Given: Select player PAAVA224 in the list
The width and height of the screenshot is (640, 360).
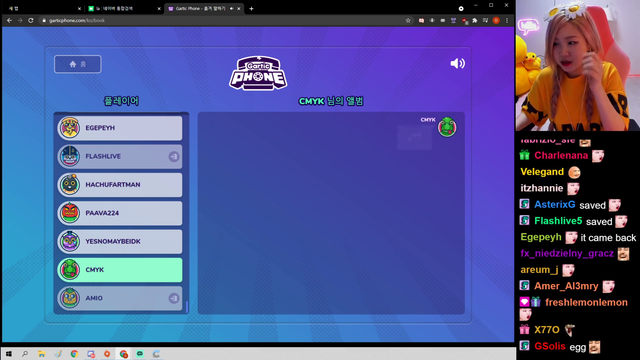Looking at the screenshot, I should point(120,213).
